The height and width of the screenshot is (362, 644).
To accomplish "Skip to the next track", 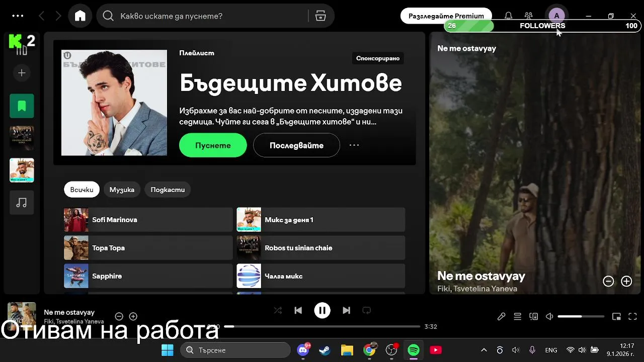I will coord(346,310).
